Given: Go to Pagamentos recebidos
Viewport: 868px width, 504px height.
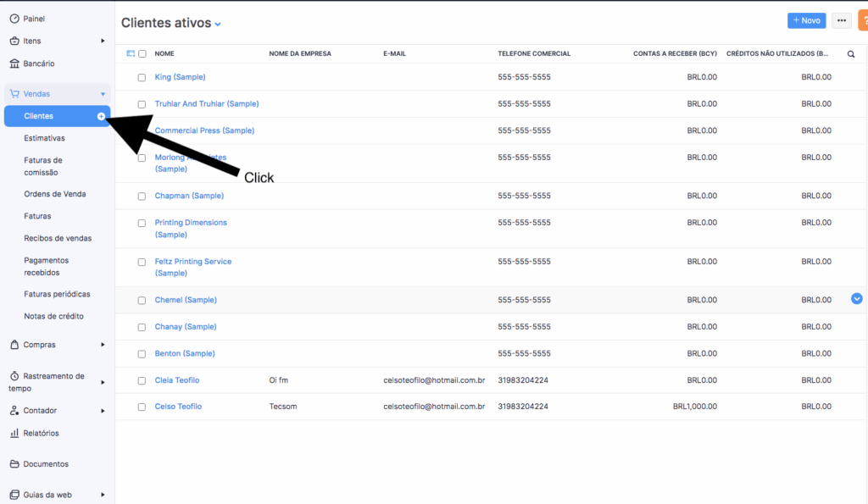Looking at the screenshot, I should tap(46, 266).
